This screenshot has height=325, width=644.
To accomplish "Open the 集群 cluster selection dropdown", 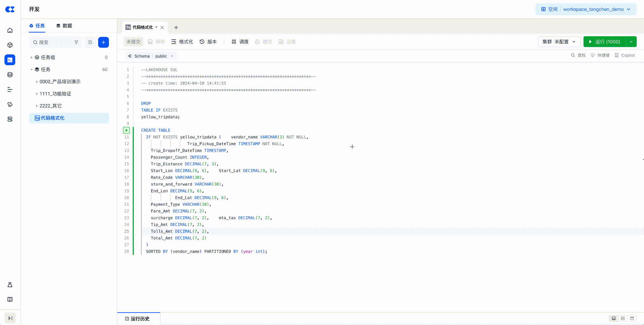I will (559, 42).
